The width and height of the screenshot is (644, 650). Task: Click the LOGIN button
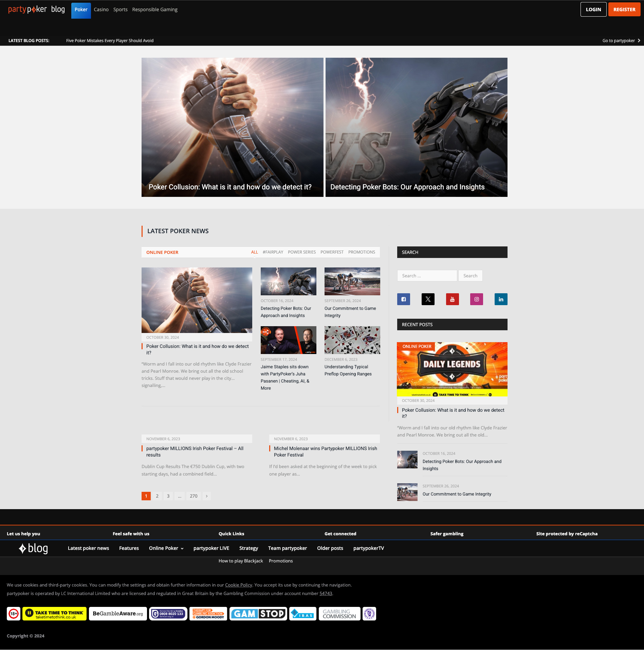593,10
